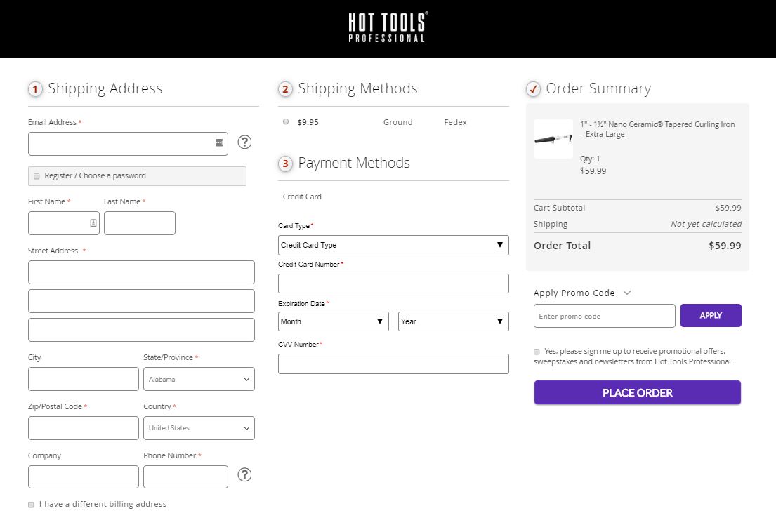Check Register / Choose a password box
This screenshot has height=532, width=776.
[37, 176]
